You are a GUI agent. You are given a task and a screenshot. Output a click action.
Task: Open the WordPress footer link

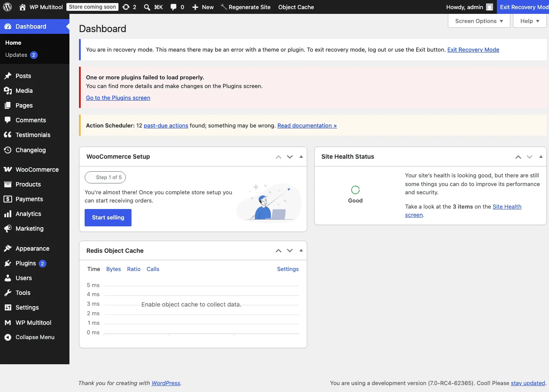(x=166, y=383)
